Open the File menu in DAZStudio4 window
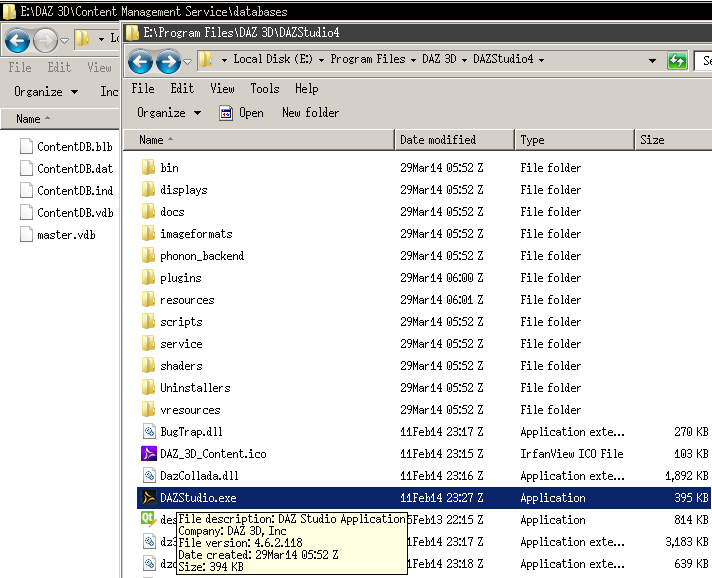 click(x=143, y=88)
